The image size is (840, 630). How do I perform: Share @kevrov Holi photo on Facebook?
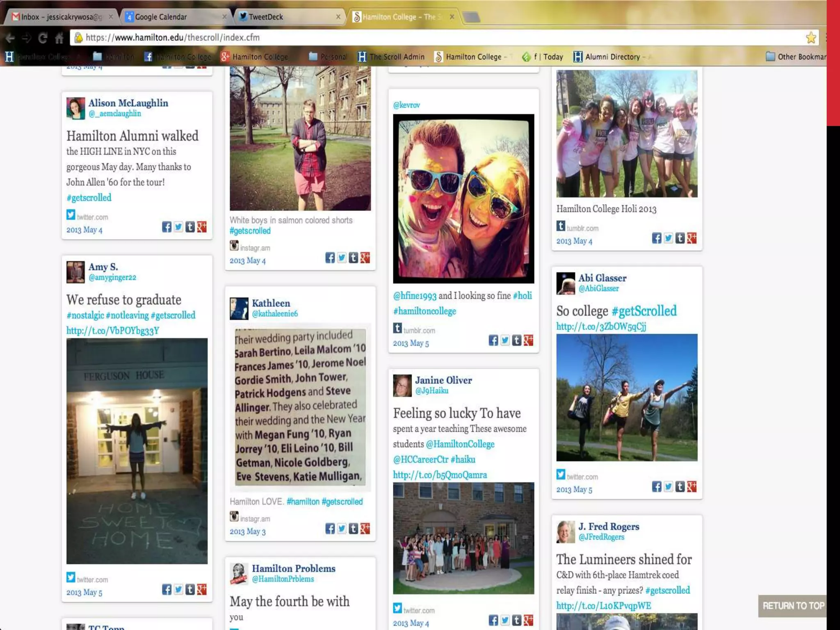coord(493,340)
